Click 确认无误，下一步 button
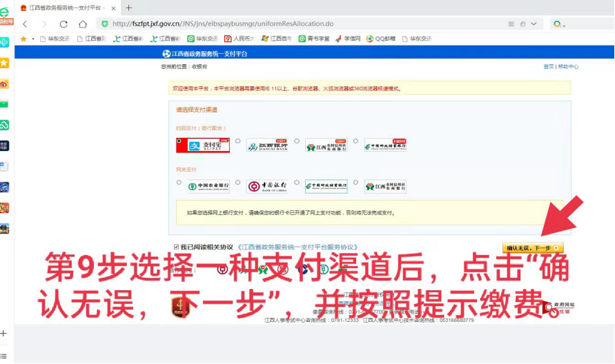This screenshot has width=615, height=364. click(x=532, y=247)
